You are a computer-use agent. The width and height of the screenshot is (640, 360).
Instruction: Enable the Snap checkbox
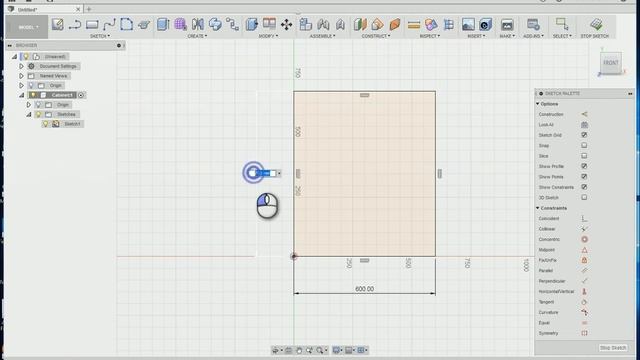click(584, 145)
